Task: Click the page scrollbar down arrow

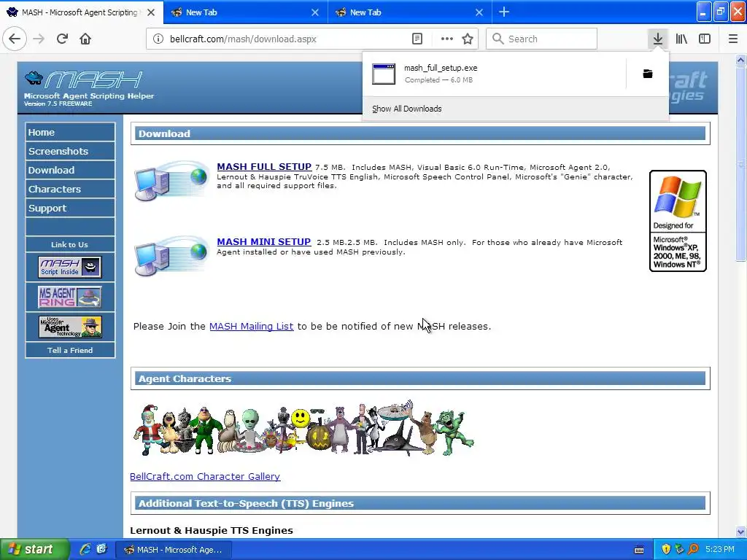Action: 740,532
